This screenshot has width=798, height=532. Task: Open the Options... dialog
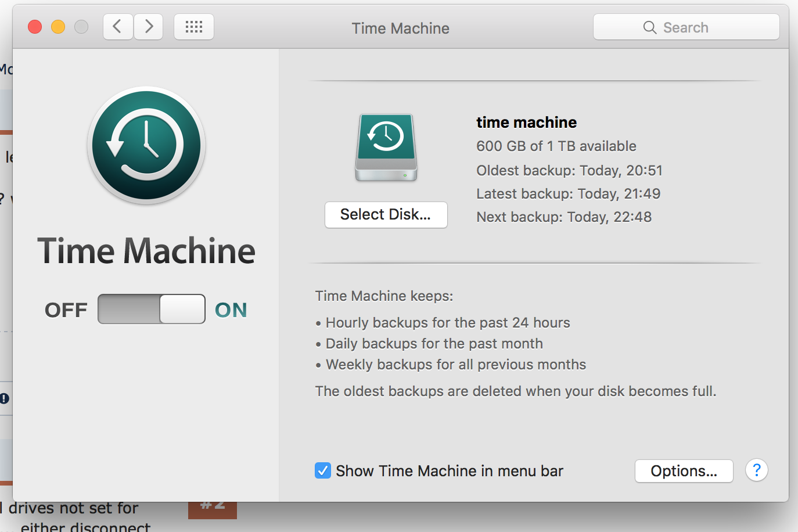click(x=684, y=471)
